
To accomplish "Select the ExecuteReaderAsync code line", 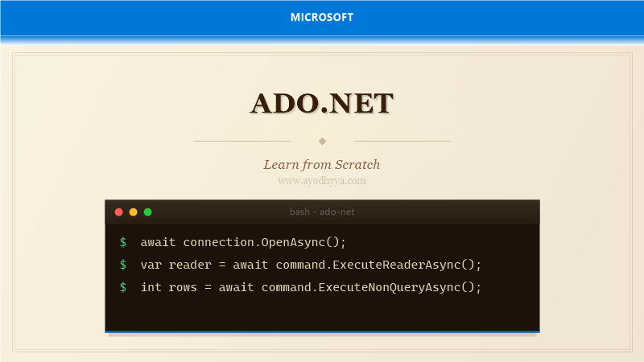I will point(311,265).
